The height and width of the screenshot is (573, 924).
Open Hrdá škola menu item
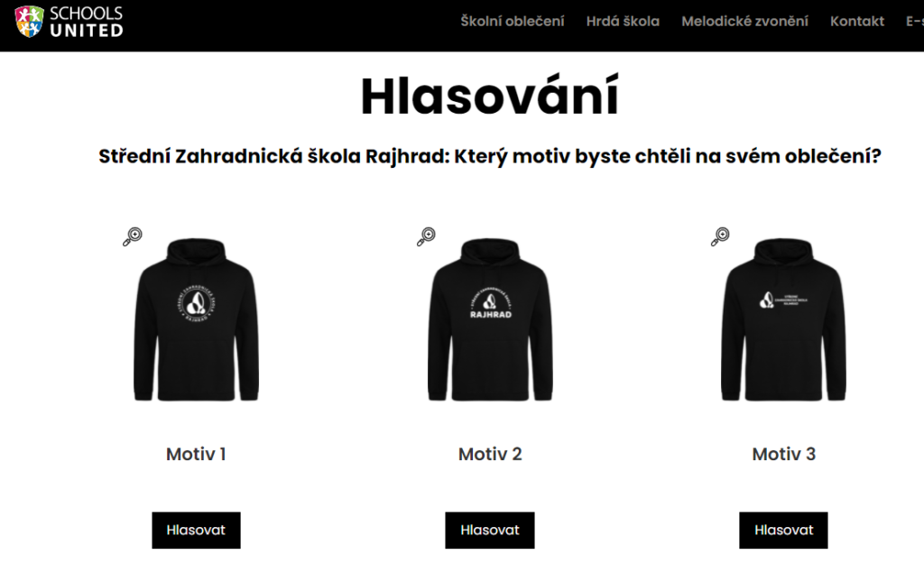point(623,22)
